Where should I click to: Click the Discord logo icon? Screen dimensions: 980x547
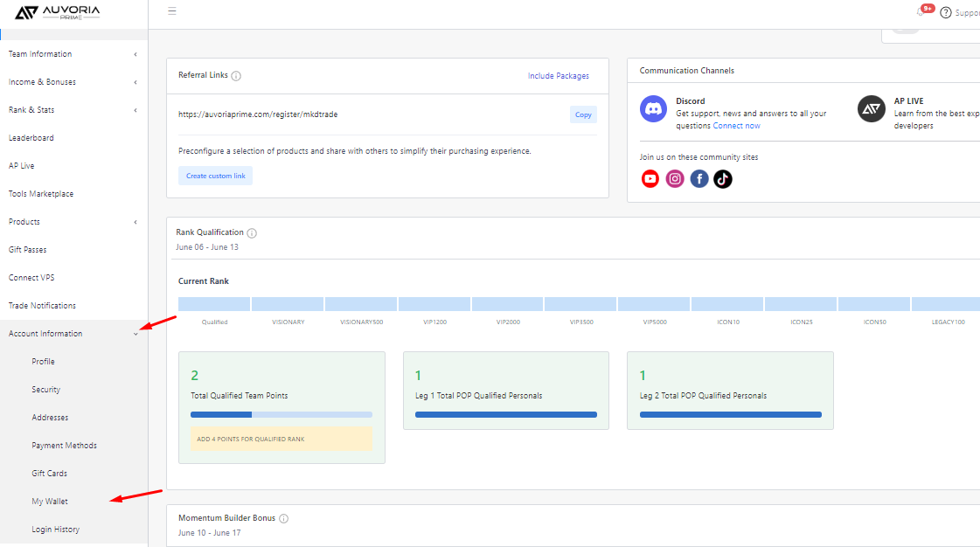(653, 108)
